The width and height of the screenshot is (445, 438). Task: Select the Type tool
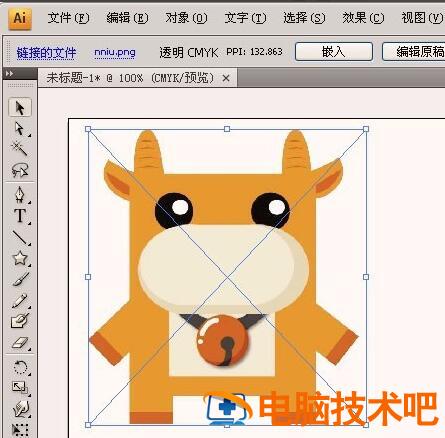(x=20, y=216)
